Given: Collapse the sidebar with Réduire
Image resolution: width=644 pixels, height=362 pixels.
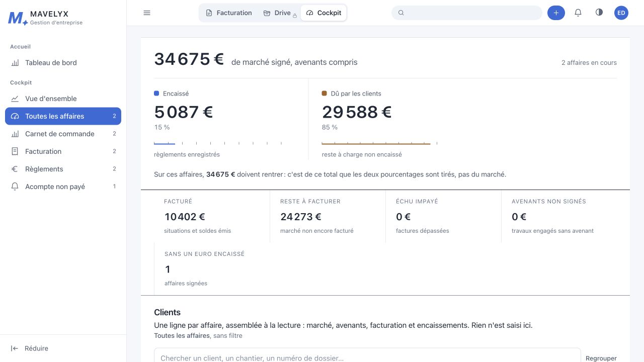Looking at the screenshot, I should [30, 348].
